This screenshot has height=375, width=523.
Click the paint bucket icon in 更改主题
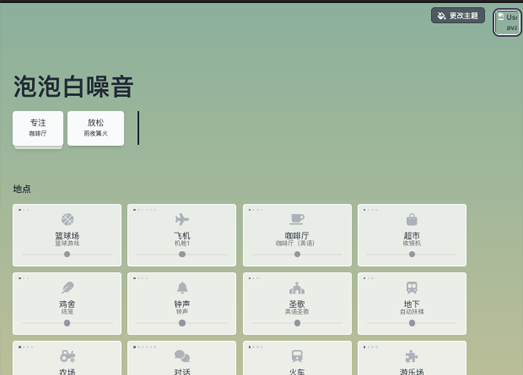coord(442,16)
